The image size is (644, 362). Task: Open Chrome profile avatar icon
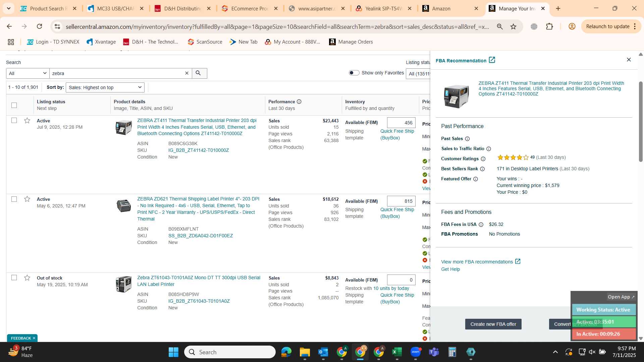(x=572, y=26)
